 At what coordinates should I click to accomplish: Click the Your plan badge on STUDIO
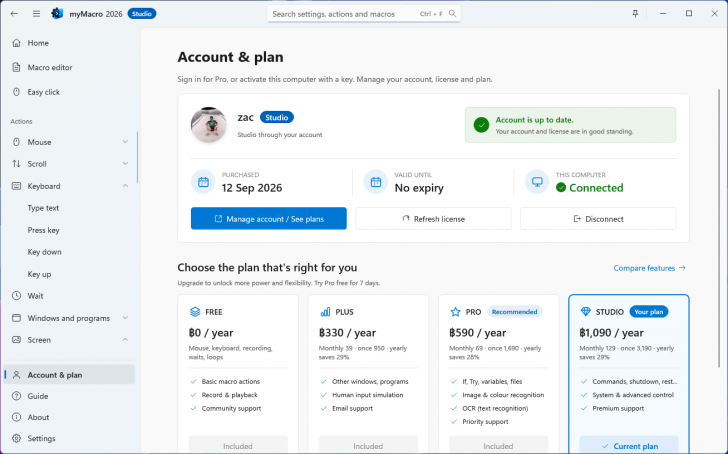649,312
